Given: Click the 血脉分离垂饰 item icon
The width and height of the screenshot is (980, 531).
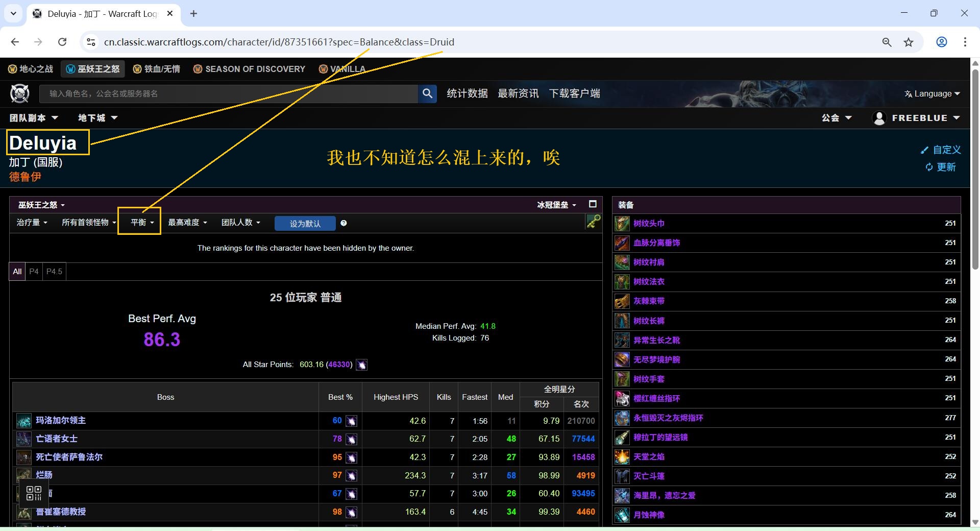Looking at the screenshot, I should pyautogui.click(x=622, y=243).
